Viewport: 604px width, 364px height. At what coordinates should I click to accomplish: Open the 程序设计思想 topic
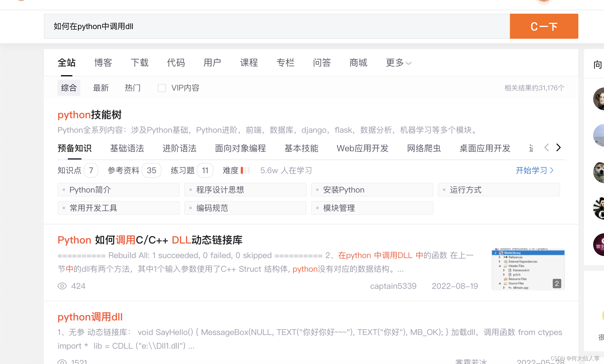[245, 190]
